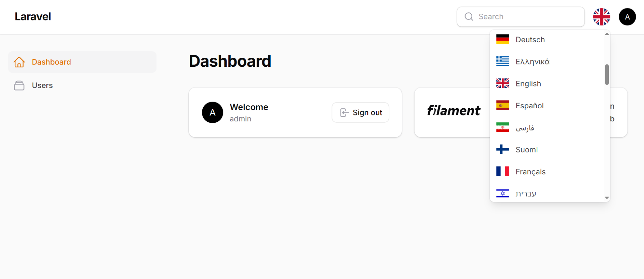Select Suomi as the language
Image resolution: width=644 pixels, height=279 pixels.
pyautogui.click(x=527, y=150)
